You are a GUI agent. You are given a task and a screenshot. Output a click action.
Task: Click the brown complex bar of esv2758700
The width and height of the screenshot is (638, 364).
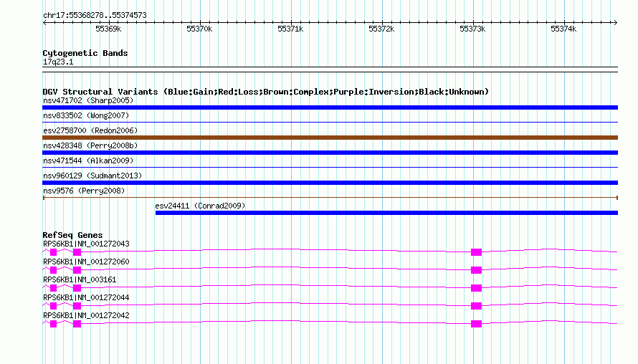pos(330,138)
